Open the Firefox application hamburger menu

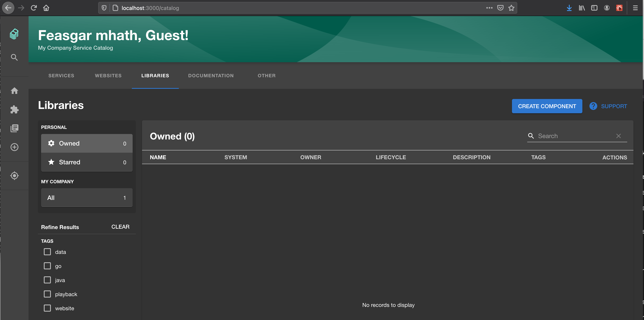point(635,8)
